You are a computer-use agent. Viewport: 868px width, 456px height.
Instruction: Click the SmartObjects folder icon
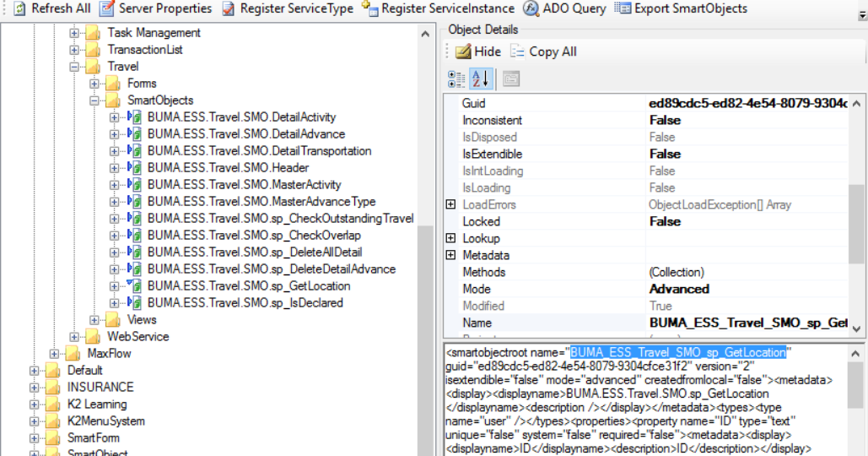tap(113, 100)
